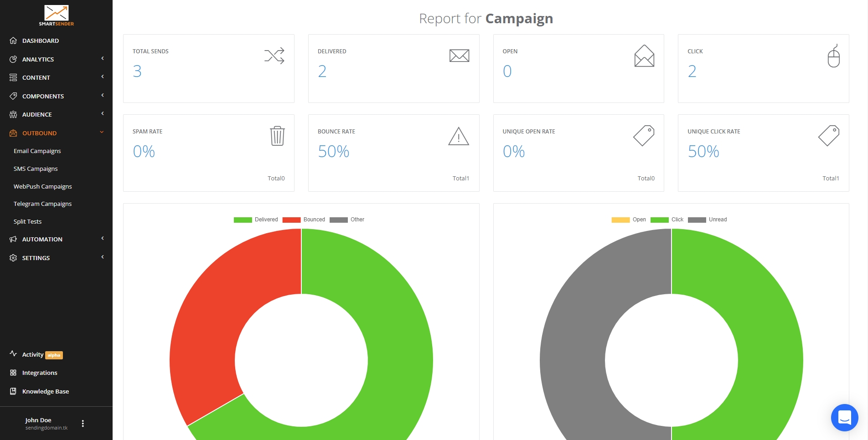Screen dimensions: 868x440
Task: Click the Delivered envelope icon
Action: tap(459, 56)
